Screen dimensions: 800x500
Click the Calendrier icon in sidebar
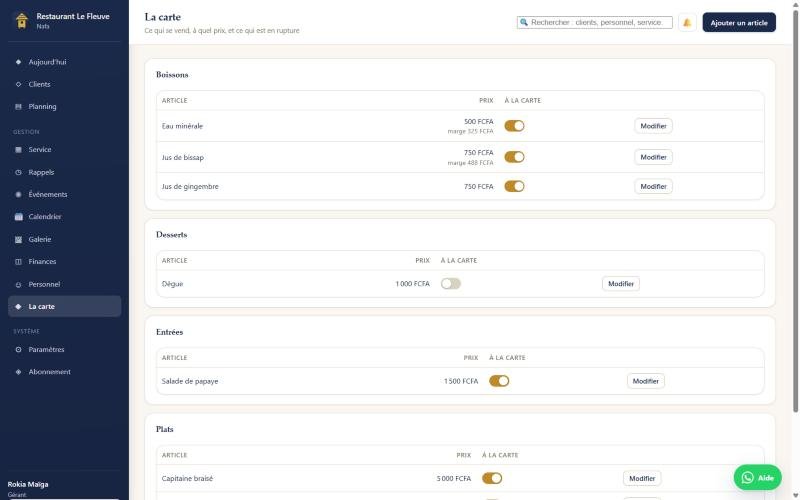coord(18,217)
